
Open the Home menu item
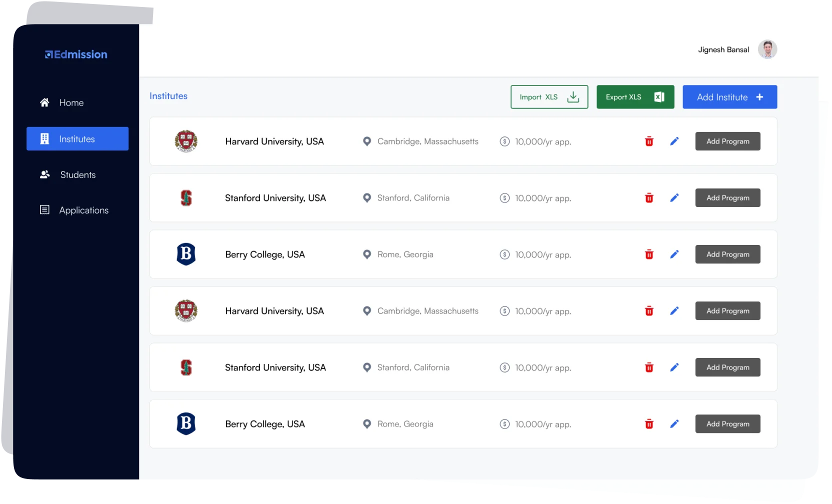[x=71, y=102]
